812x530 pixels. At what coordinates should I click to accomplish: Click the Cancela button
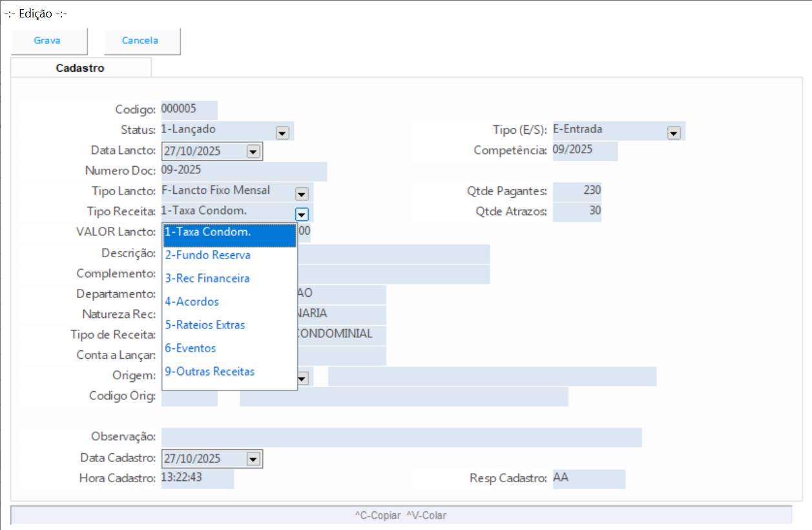click(x=141, y=41)
